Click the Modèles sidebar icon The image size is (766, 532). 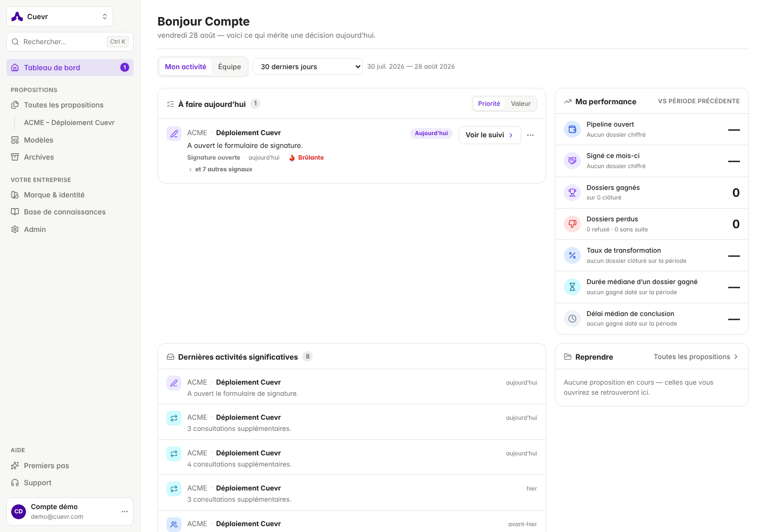(x=15, y=140)
